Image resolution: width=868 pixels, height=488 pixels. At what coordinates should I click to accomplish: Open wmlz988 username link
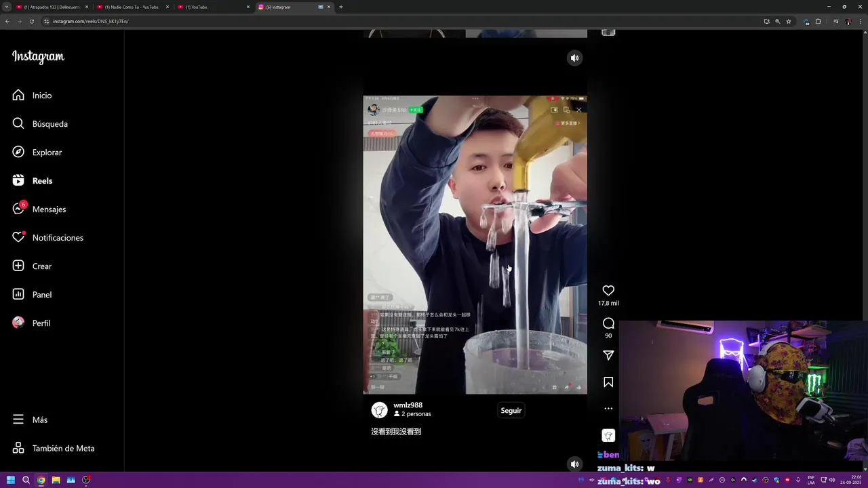408,405
